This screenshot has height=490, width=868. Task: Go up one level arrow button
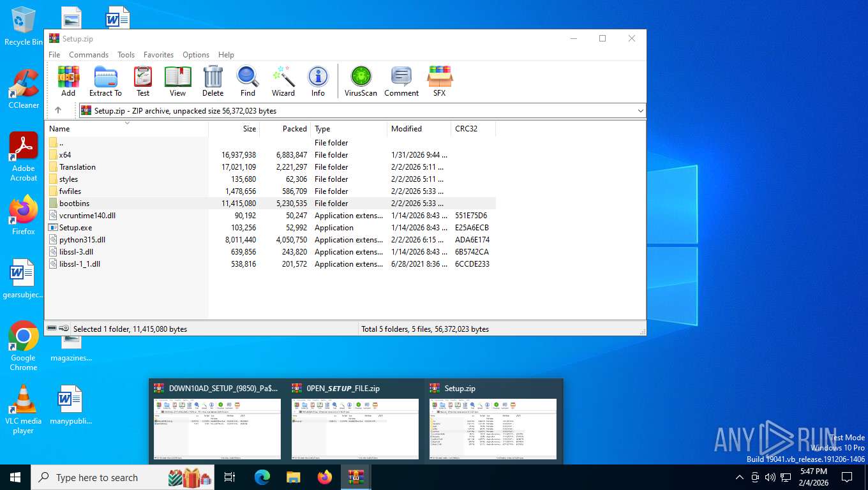coord(58,110)
